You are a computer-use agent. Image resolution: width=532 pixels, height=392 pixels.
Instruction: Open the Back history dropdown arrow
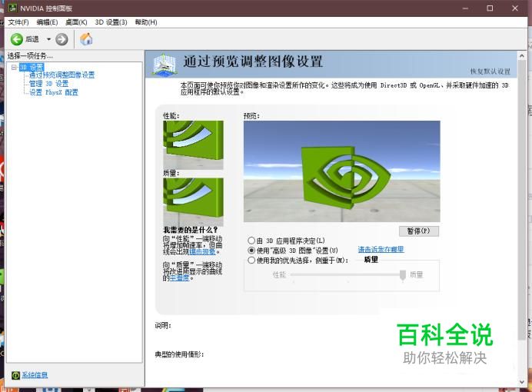pos(48,39)
